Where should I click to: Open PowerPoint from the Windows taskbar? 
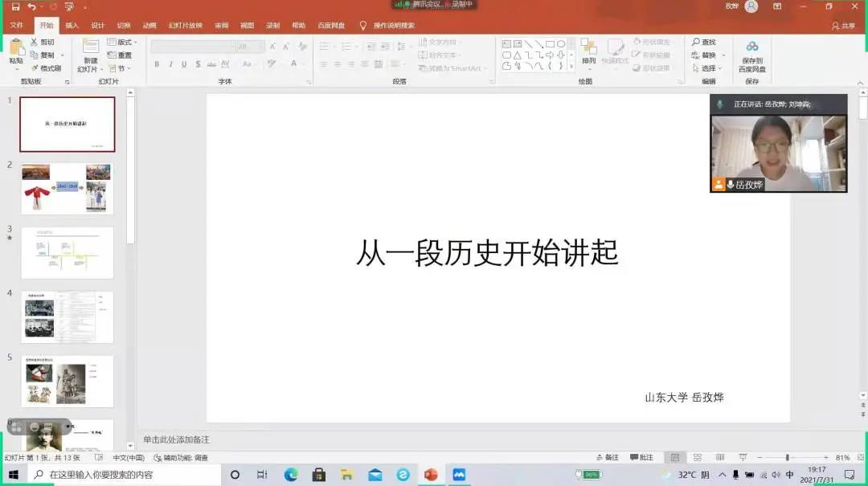431,475
